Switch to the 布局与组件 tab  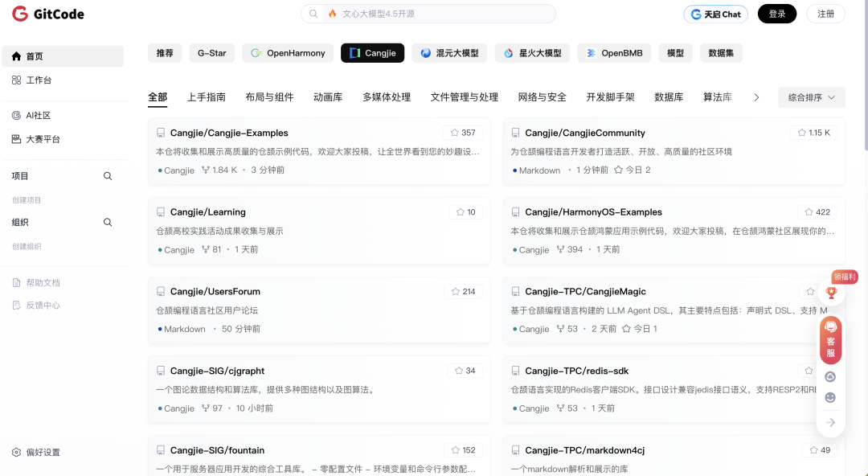[x=269, y=97]
